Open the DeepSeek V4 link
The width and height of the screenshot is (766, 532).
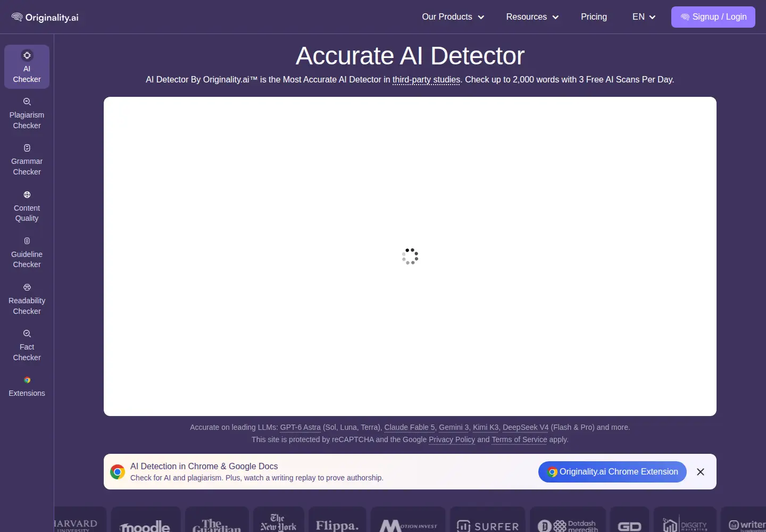coord(526,427)
